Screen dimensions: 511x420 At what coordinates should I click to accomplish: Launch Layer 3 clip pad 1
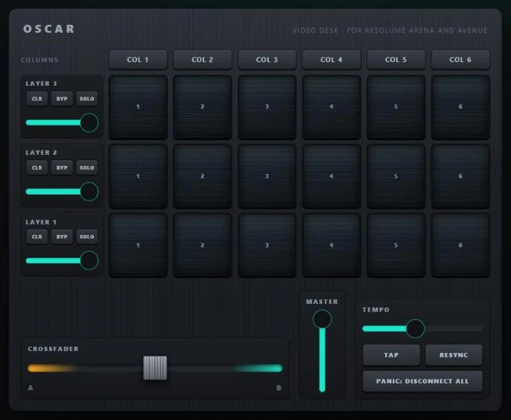pyautogui.click(x=138, y=107)
